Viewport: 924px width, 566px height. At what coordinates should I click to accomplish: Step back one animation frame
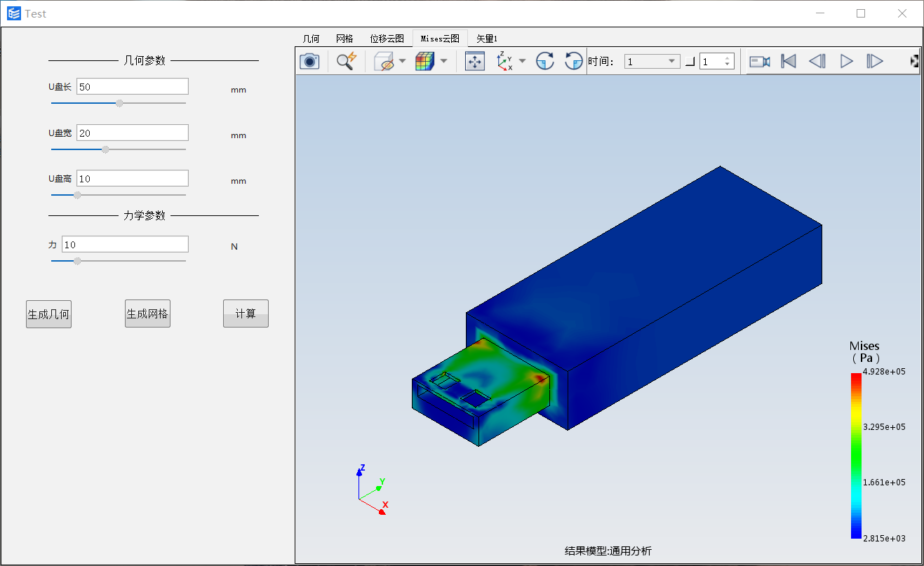[817, 62]
